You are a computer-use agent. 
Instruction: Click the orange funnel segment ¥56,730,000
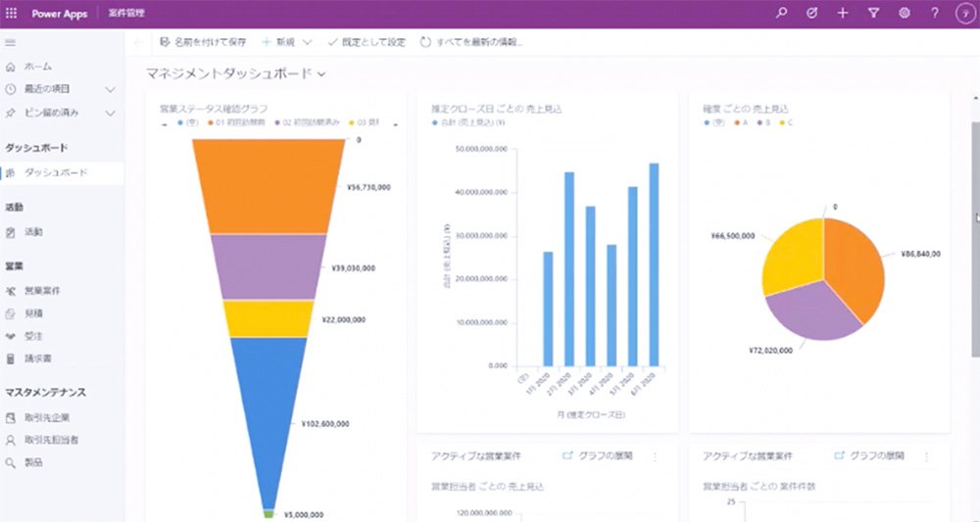[269, 186]
